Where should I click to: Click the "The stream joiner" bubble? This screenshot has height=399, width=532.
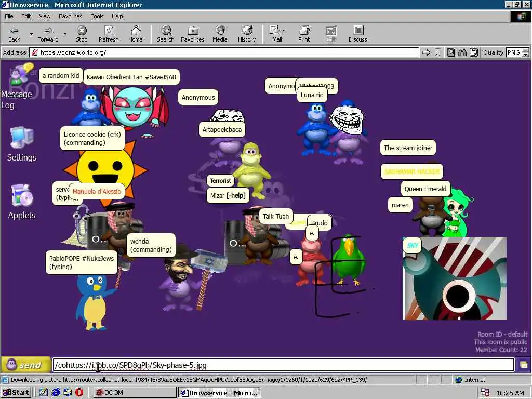click(x=408, y=148)
